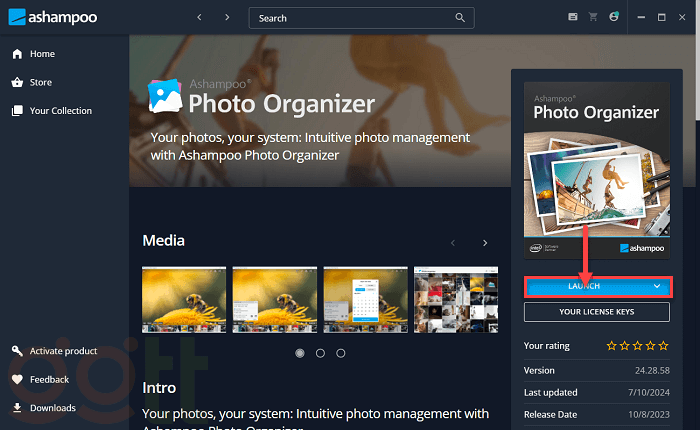Go to Your Collection in sidebar
700x430 pixels.
(x=60, y=111)
